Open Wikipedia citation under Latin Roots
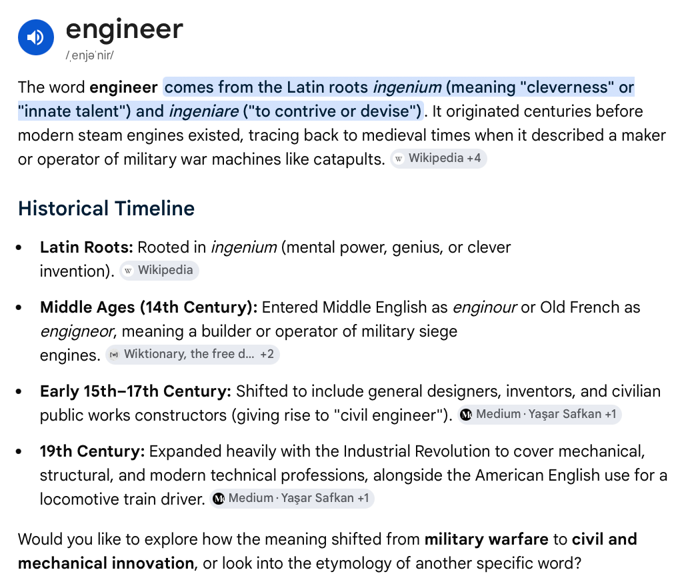 pyautogui.click(x=159, y=271)
